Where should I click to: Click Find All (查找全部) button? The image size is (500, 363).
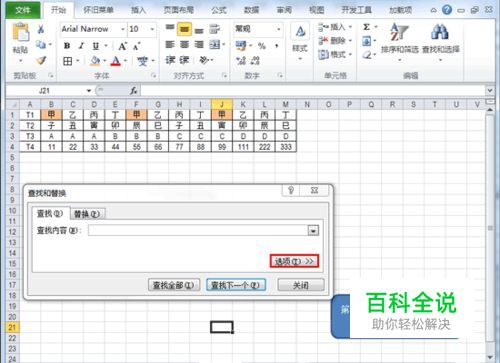pyautogui.click(x=174, y=285)
